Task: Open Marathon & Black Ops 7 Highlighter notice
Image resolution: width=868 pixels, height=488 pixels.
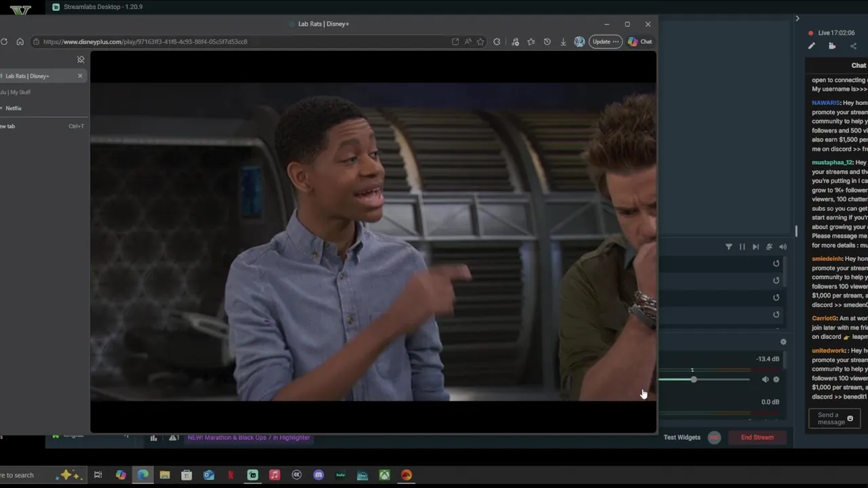Action: (248, 438)
